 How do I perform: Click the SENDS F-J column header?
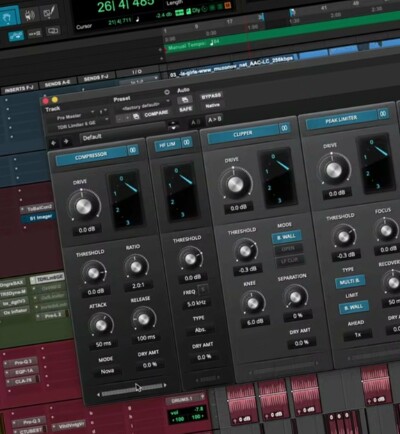coord(95,78)
